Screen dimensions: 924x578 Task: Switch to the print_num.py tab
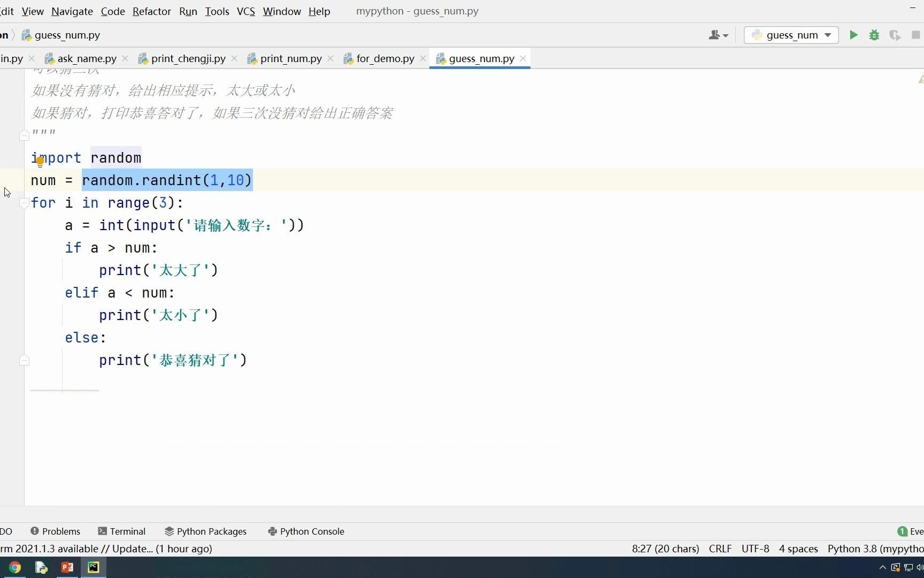(x=291, y=58)
